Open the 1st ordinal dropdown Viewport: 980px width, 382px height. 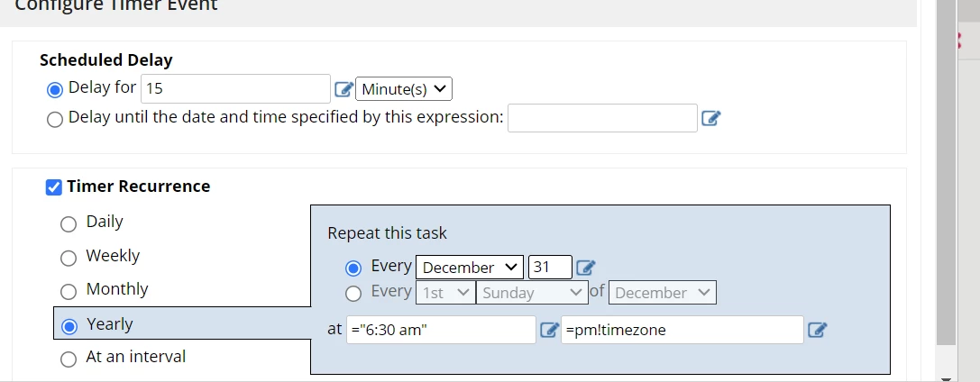click(445, 292)
